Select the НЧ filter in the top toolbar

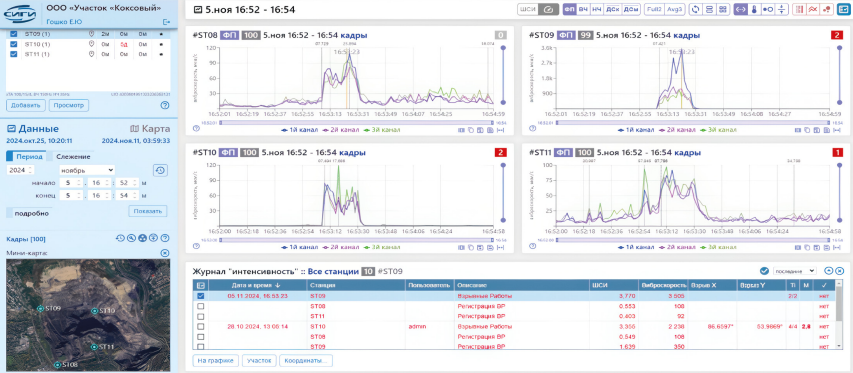coord(598,9)
